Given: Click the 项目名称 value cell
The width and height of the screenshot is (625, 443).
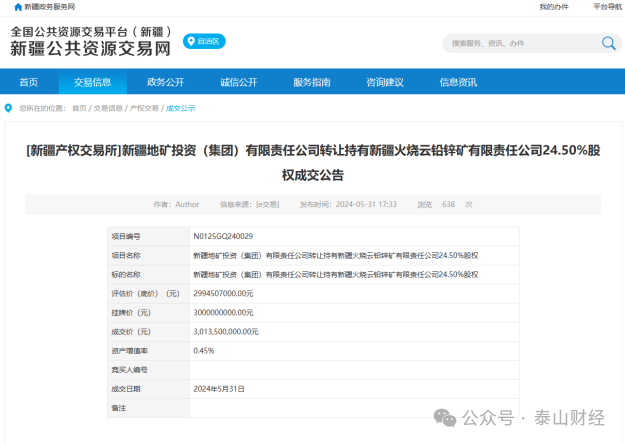Looking at the screenshot, I should [x=354, y=256].
